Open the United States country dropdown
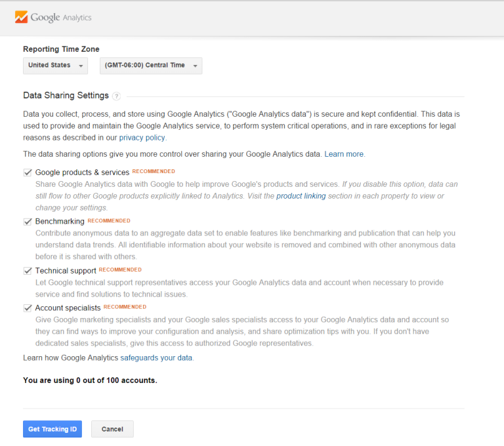The width and height of the screenshot is (504, 446). tap(55, 66)
